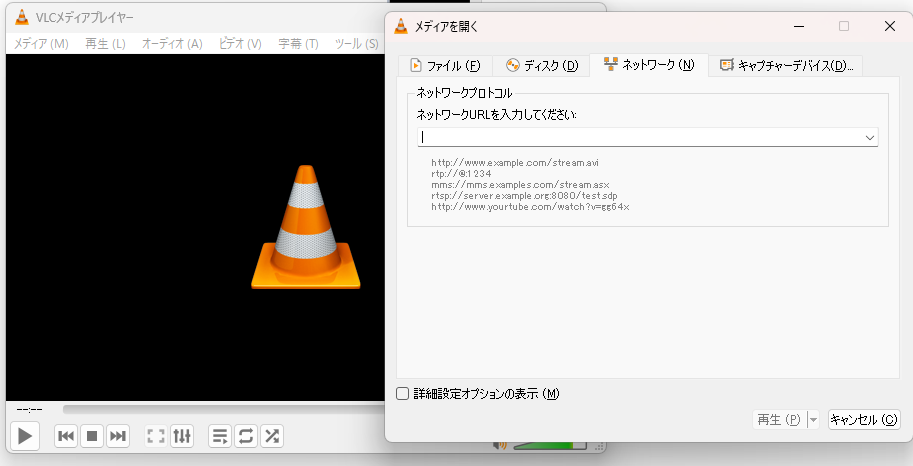Open the メディア (M) menu
The image size is (913, 466).
pyautogui.click(x=41, y=44)
